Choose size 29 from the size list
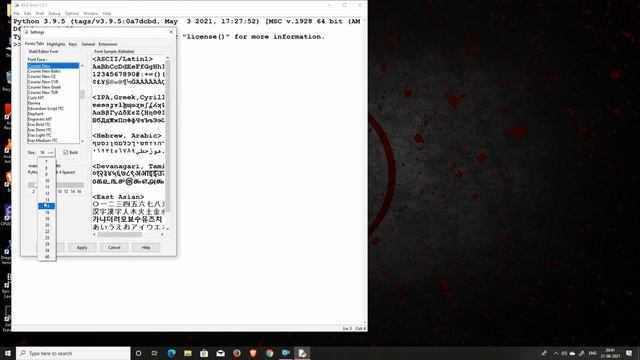Viewport: 640px width, 360px height. coord(47,244)
